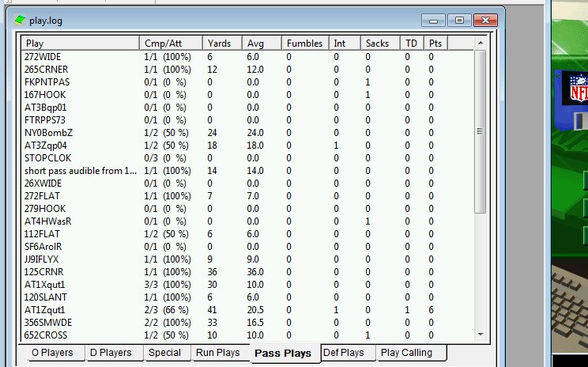
Task: Go to the Run Plays tab
Action: pyautogui.click(x=217, y=353)
